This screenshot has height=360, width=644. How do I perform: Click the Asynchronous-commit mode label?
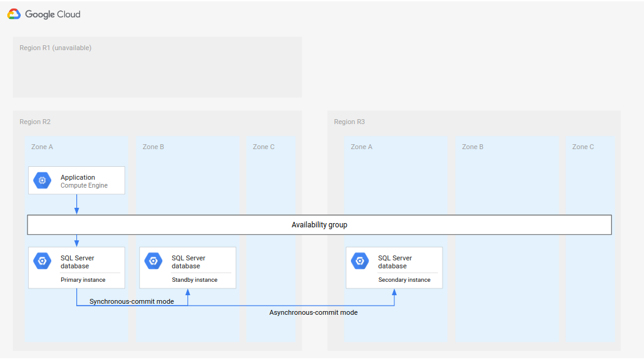click(x=314, y=312)
